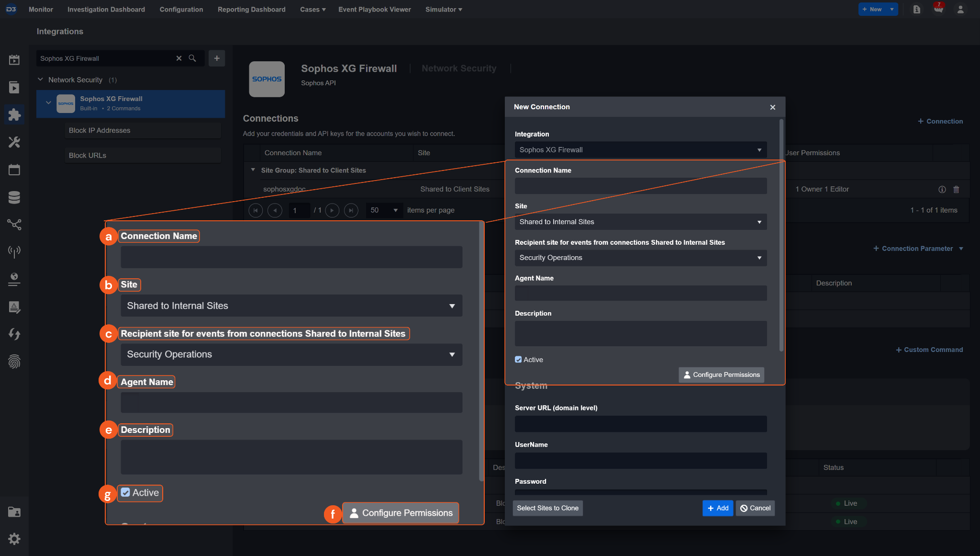Go to the next page of connections
Screen dimensions: 980x556
(332, 210)
